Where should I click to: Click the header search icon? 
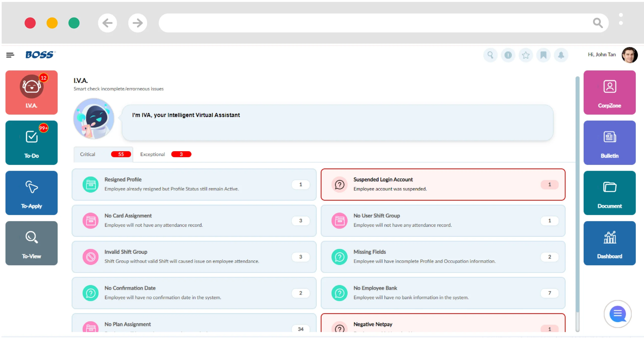pyautogui.click(x=490, y=55)
